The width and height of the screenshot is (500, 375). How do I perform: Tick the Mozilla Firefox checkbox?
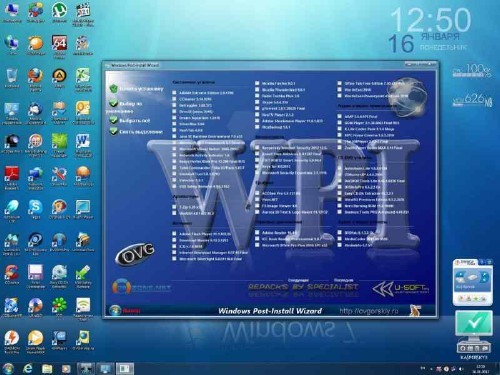(x=257, y=83)
